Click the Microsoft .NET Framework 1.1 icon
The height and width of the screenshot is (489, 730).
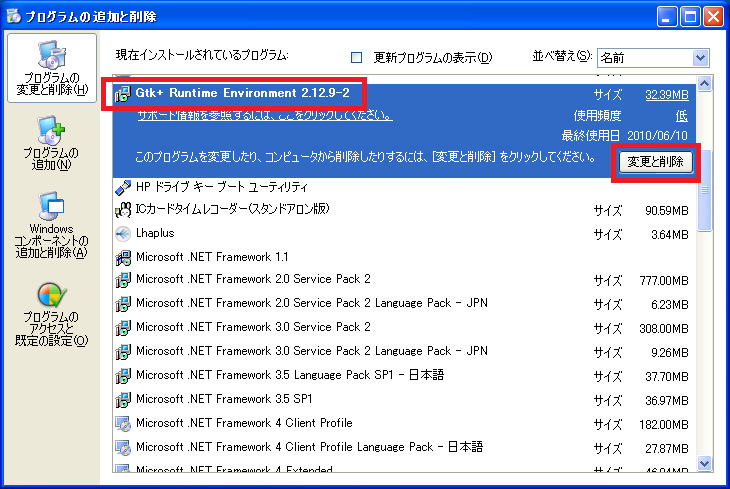click(123, 257)
